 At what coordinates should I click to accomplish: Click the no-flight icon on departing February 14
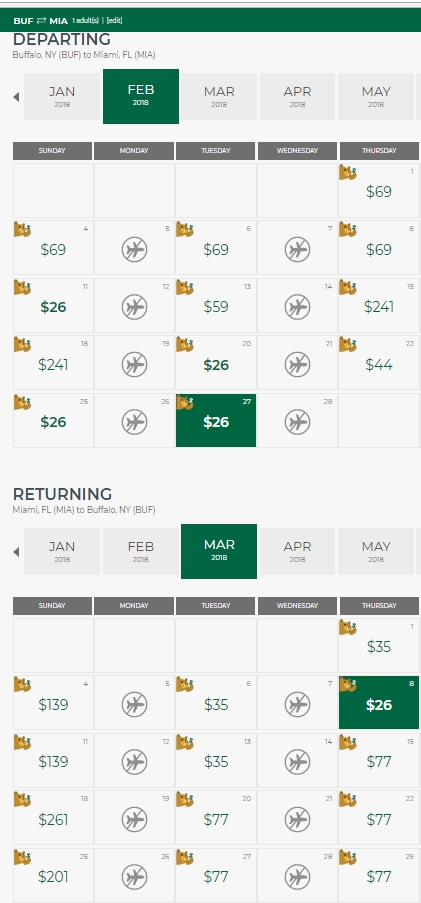point(297,307)
